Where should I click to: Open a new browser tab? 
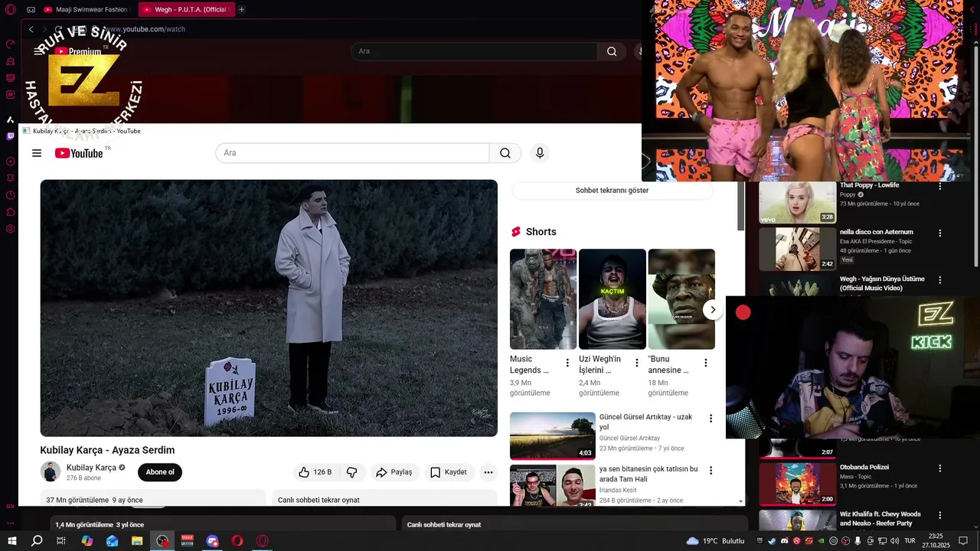click(x=242, y=10)
